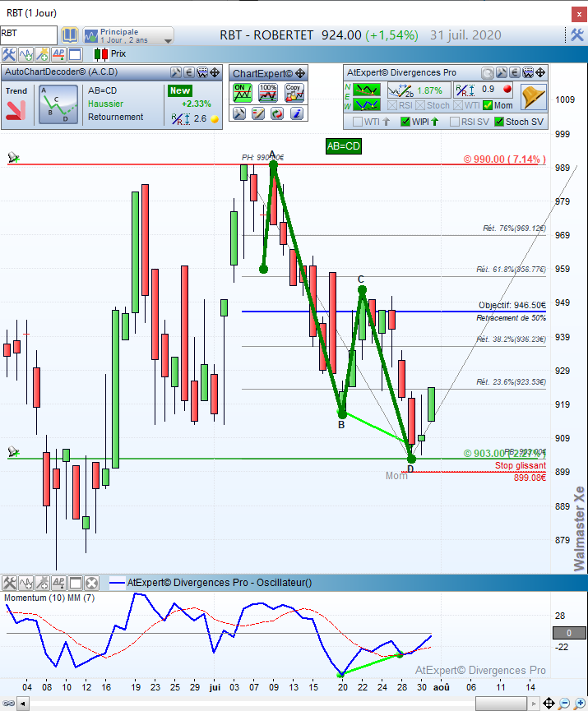Select the ABCD pattern thumbnail button
Viewport: 588px width, 711px height.
(58, 104)
